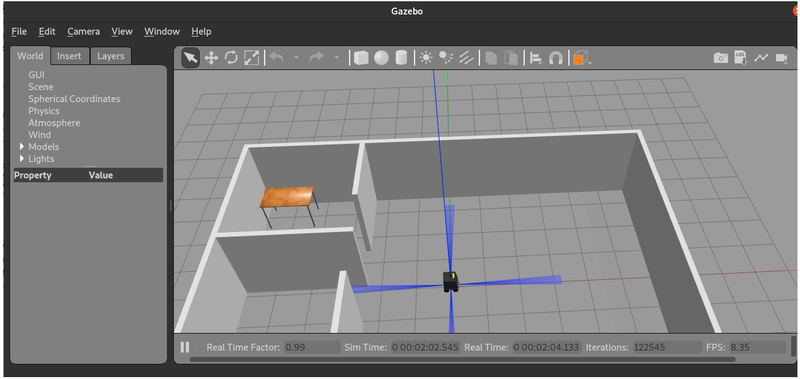The height and width of the screenshot is (379, 800).
Task: Pause the simulation
Action: 185,347
